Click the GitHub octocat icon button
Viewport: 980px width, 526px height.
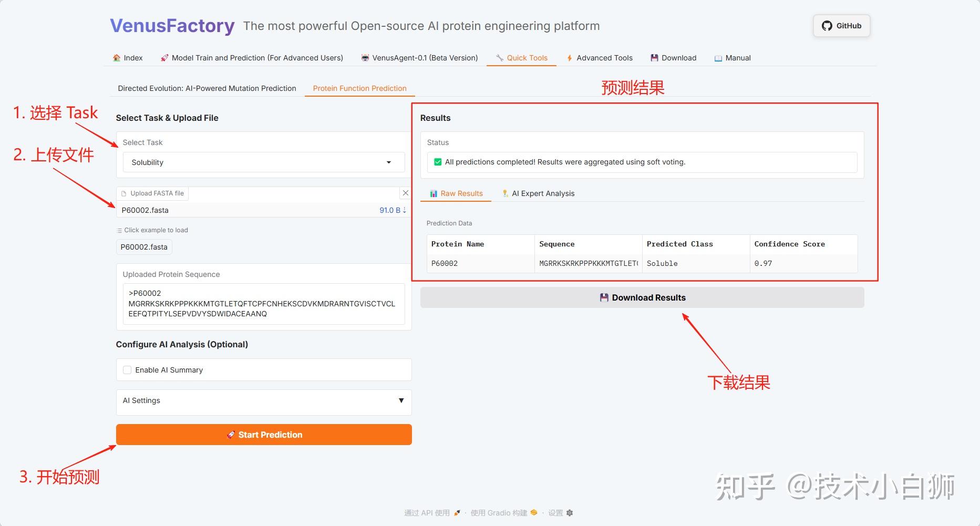pyautogui.click(x=827, y=26)
